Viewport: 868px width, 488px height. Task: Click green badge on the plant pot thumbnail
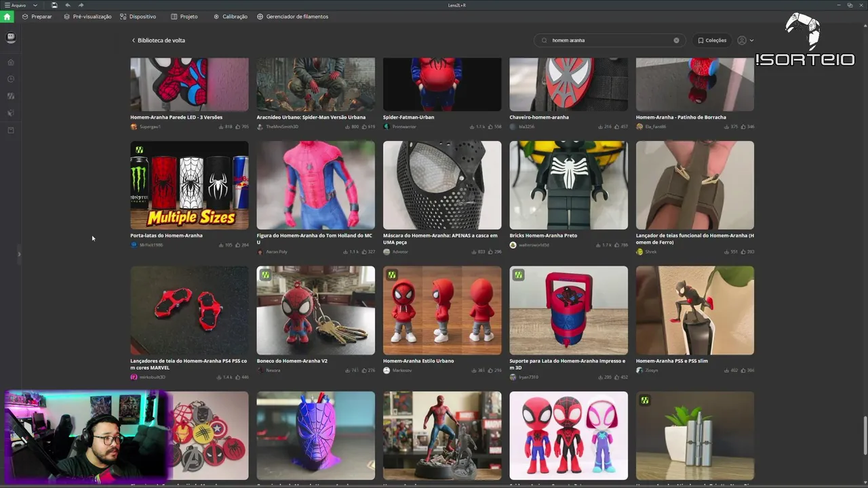[645, 401]
